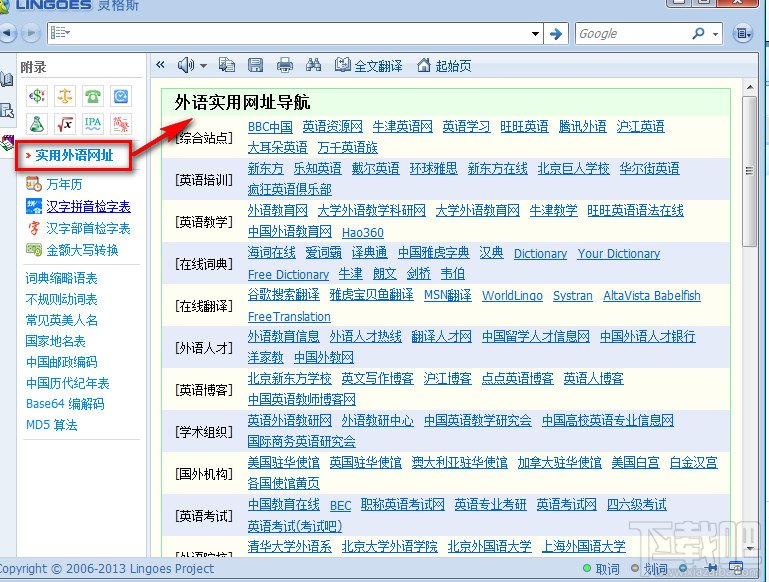The height and width of the screenshot is (582, 769).
Task: Open the BBC中国 link
Action: [x=270, y=127]
